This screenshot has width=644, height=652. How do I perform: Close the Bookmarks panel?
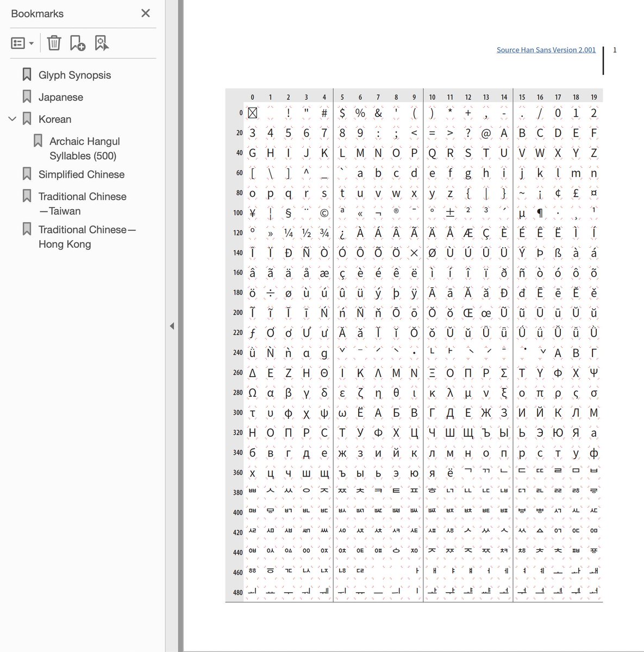coord(145,14)
